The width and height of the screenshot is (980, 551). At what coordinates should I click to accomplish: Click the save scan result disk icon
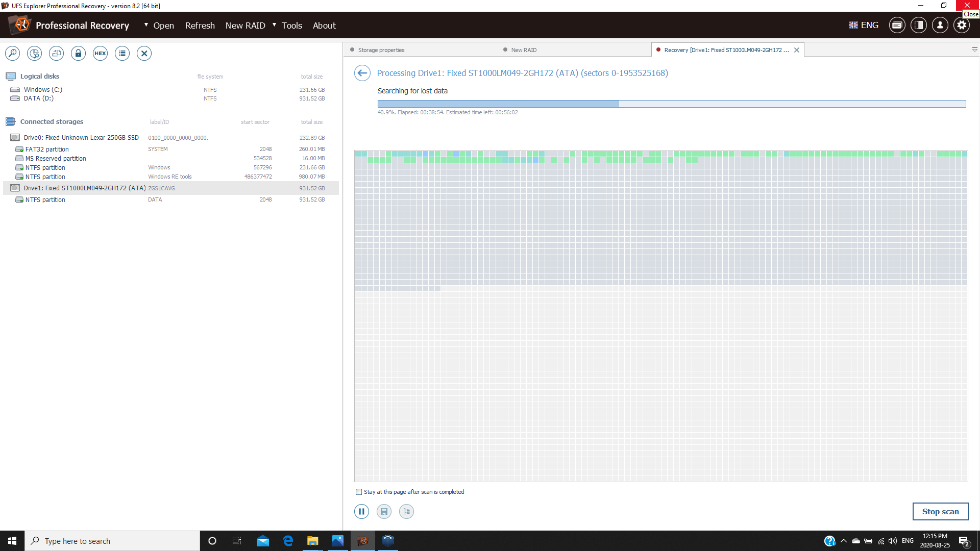[x=384, y=511]
